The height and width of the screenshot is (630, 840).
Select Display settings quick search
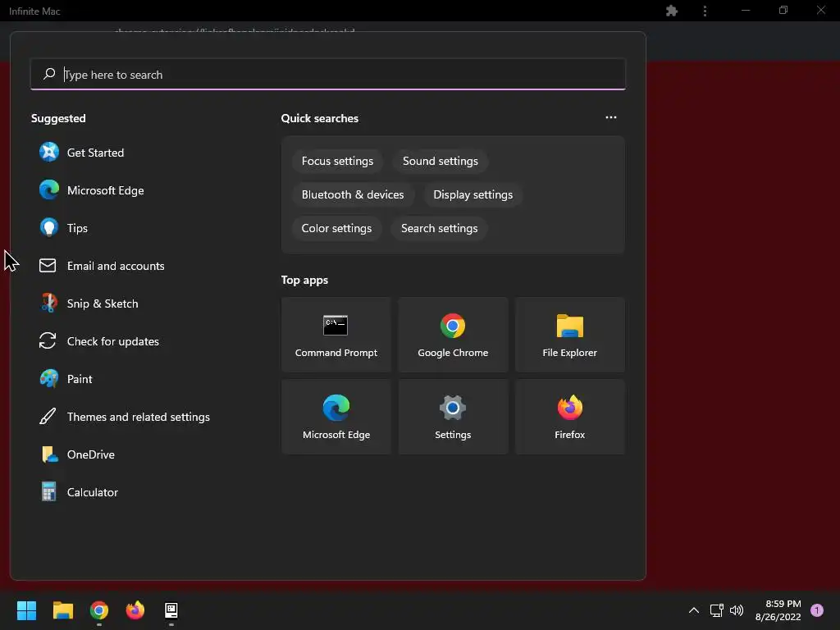point(473,194)
